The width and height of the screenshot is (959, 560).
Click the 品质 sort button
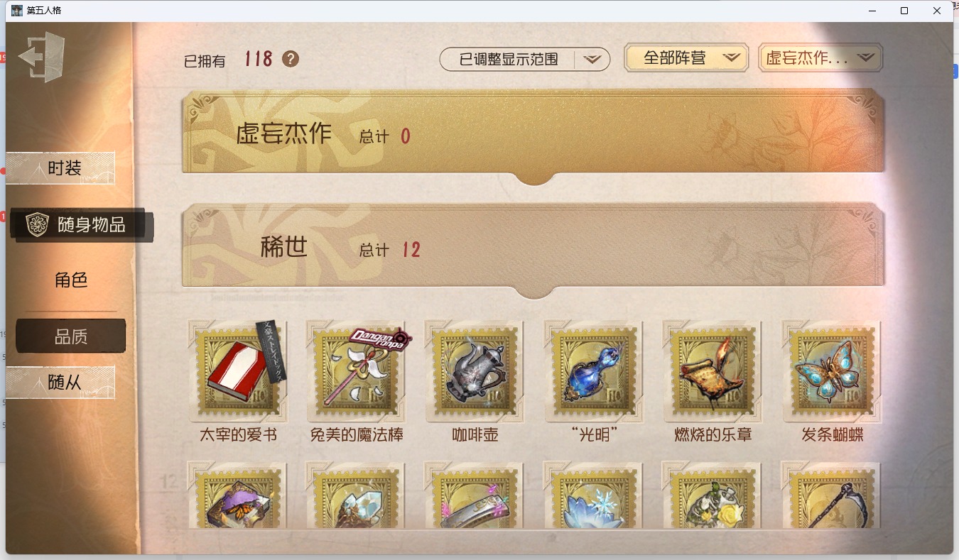click(71, 336)
